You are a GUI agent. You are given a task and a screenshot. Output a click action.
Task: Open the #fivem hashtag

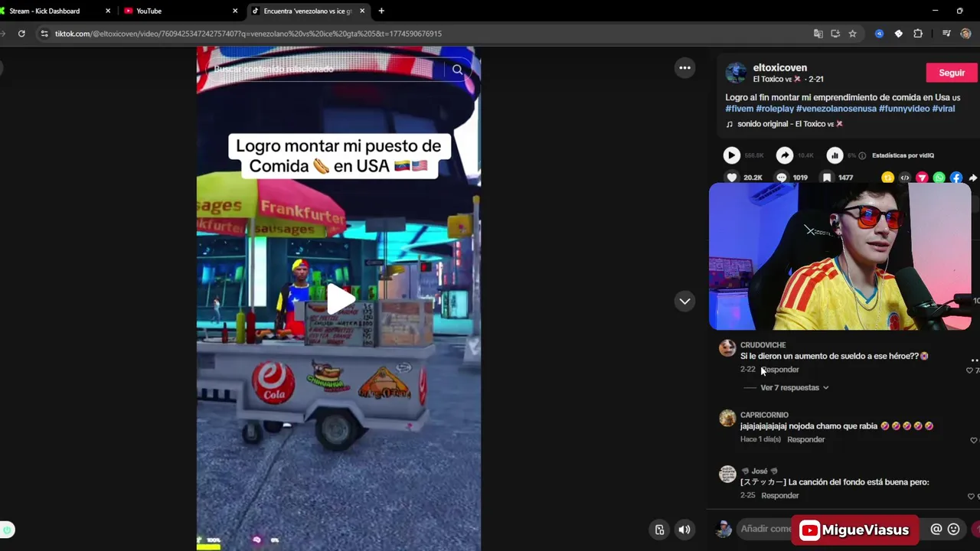740,109
